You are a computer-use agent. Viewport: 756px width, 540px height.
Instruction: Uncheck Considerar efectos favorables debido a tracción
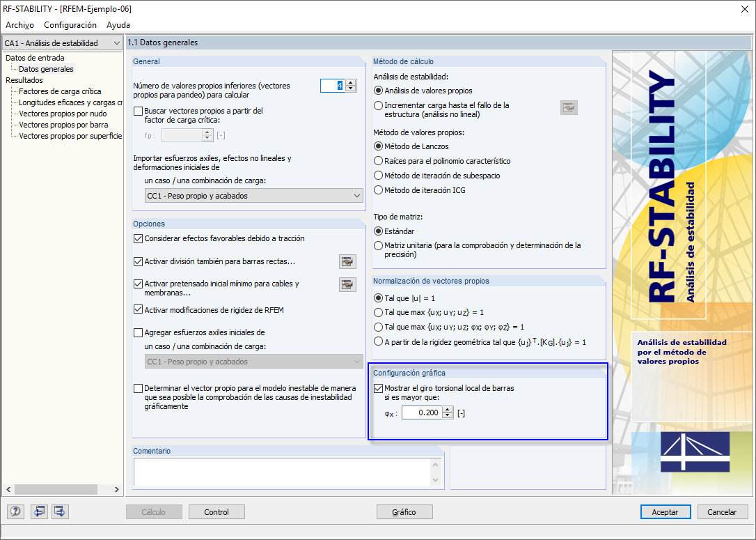click(137, 238)
